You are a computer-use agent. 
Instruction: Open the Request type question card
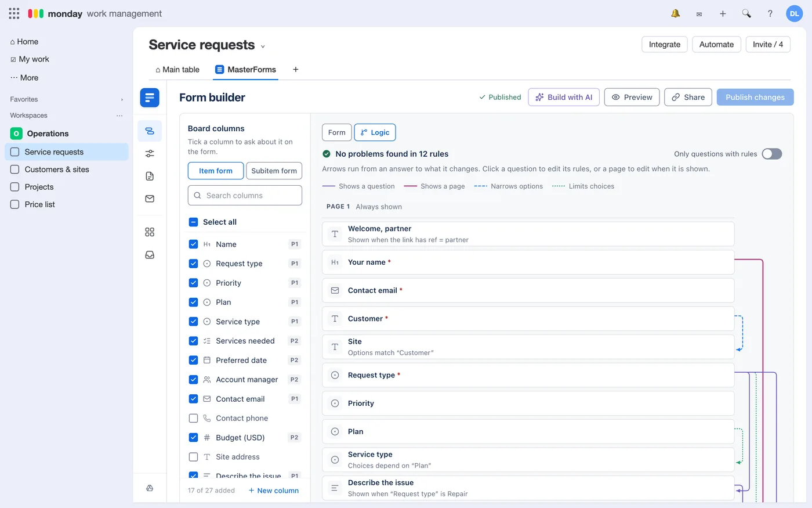[528, 376]
